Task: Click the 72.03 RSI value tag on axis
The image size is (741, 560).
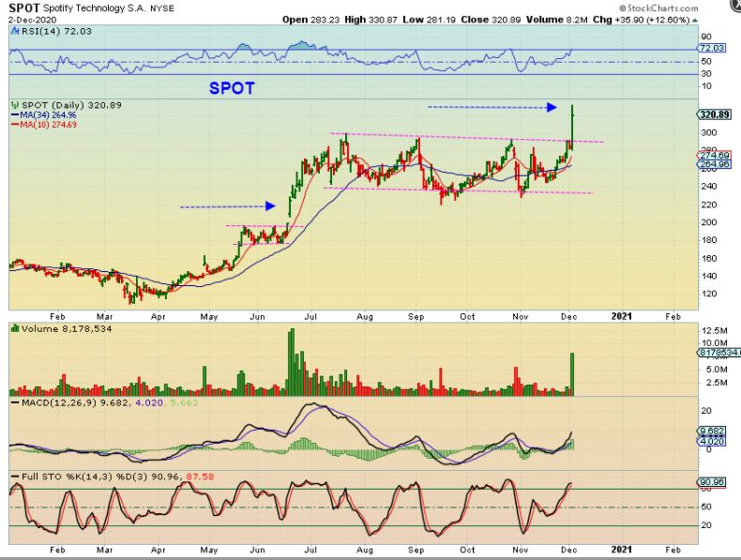Action: pyautogui.click(x=711, y=48)
